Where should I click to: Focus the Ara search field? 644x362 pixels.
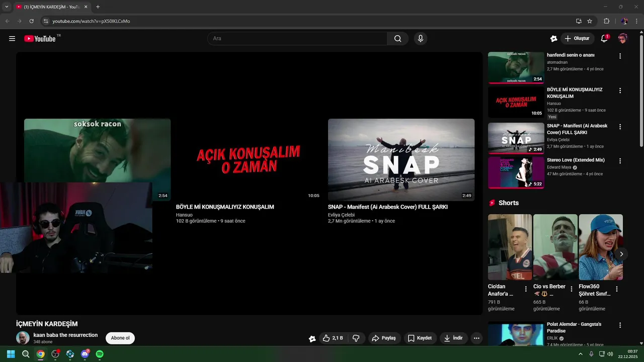(297, 39)
